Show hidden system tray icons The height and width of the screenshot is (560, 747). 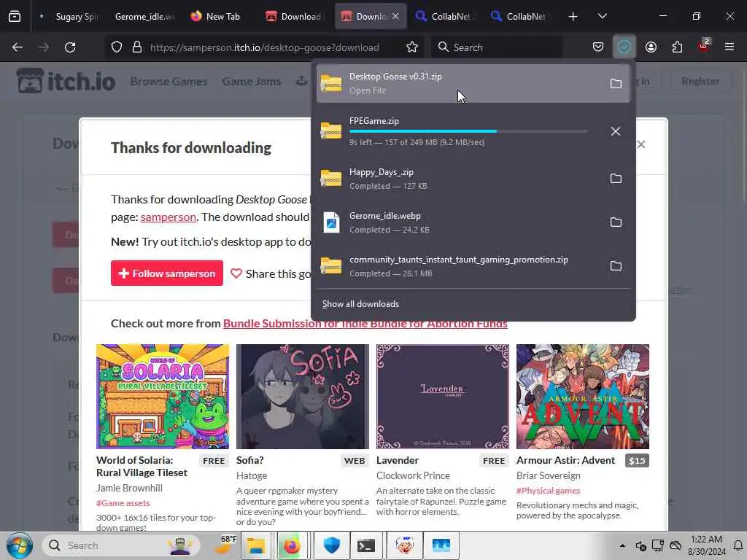[x=622, y=545]
